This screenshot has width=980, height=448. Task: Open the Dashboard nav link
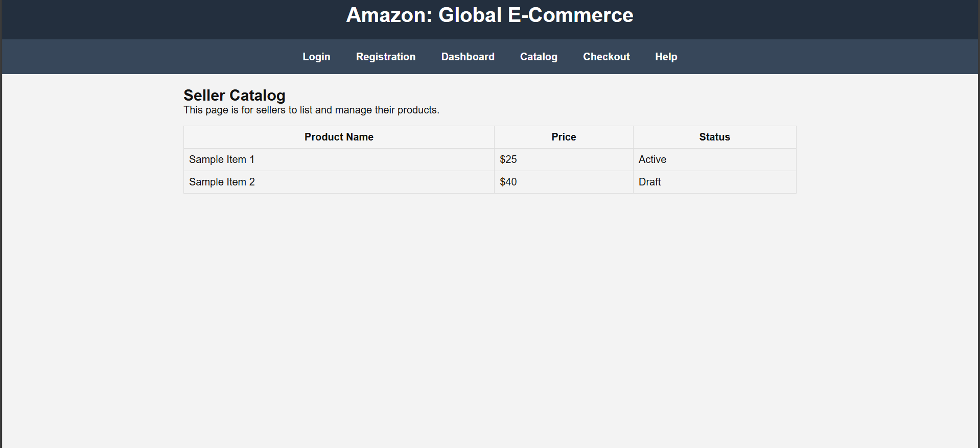coord(468,57)
